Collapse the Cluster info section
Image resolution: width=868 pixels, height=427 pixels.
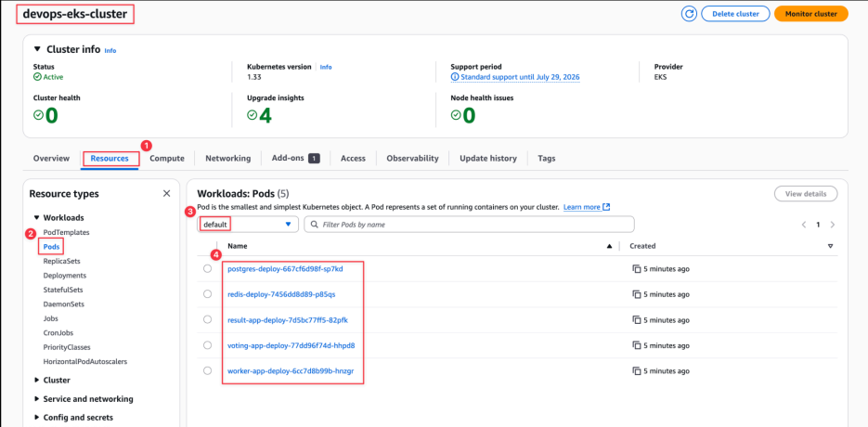pos(37,49)
